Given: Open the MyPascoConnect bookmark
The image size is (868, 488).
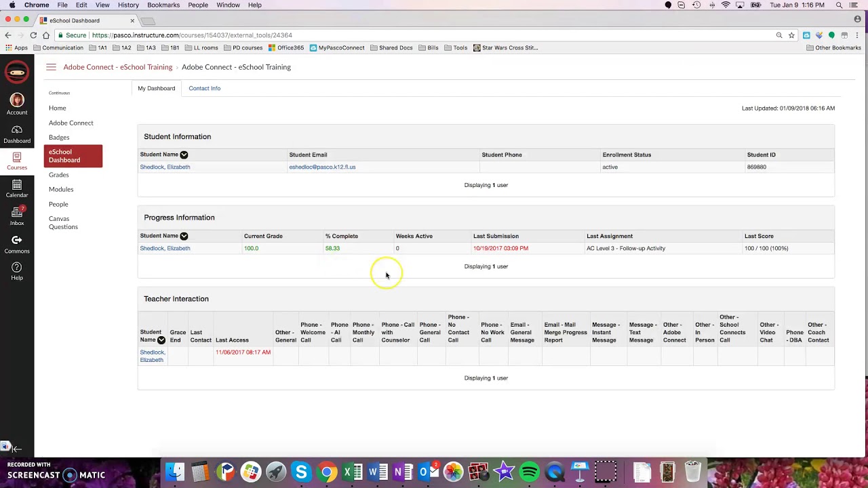Looking at the screenshot, I should [337, 48].
